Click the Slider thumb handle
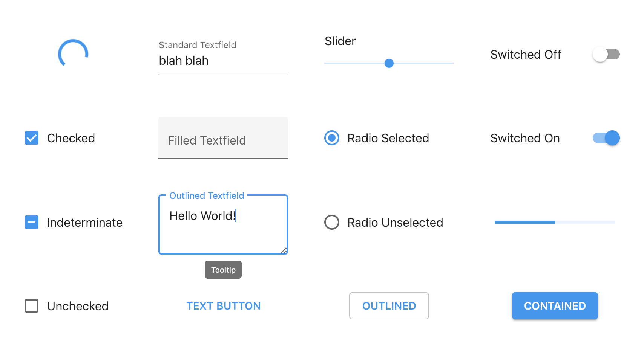Viewport: 644px width, 360px height. pyautogui.click(x=389, y=63)
